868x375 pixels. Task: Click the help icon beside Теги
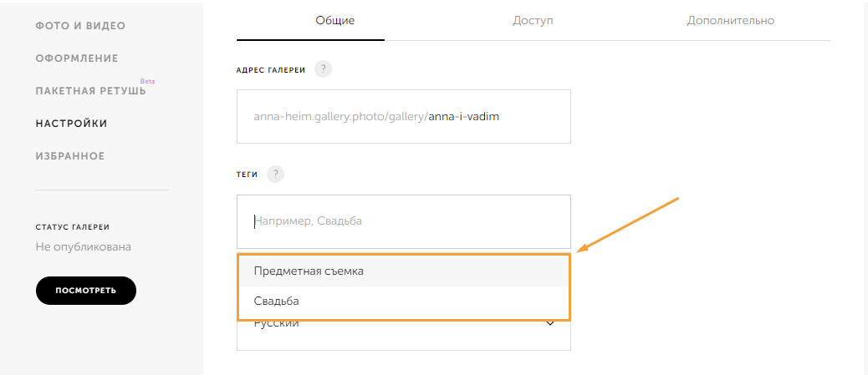(275, 175)
